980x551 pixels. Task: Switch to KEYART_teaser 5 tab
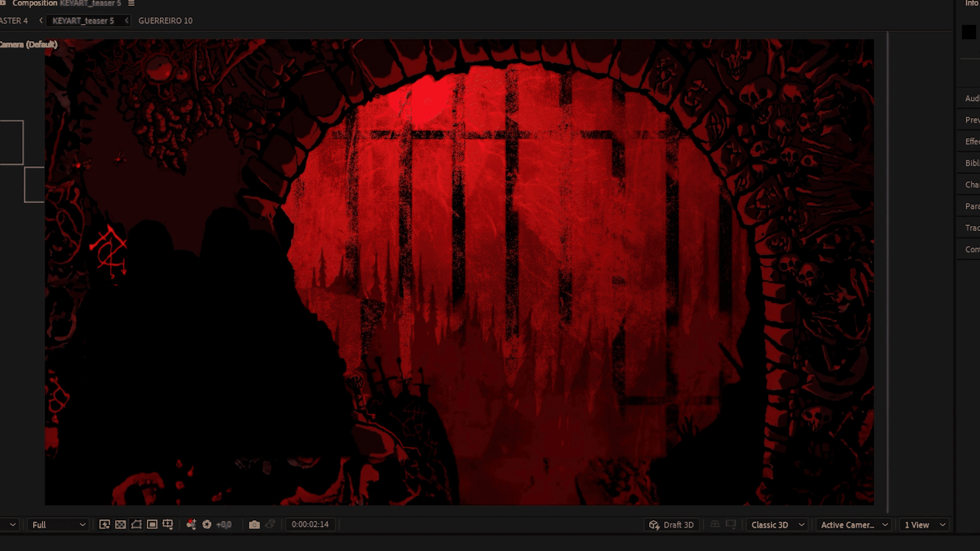coord(83,20)
